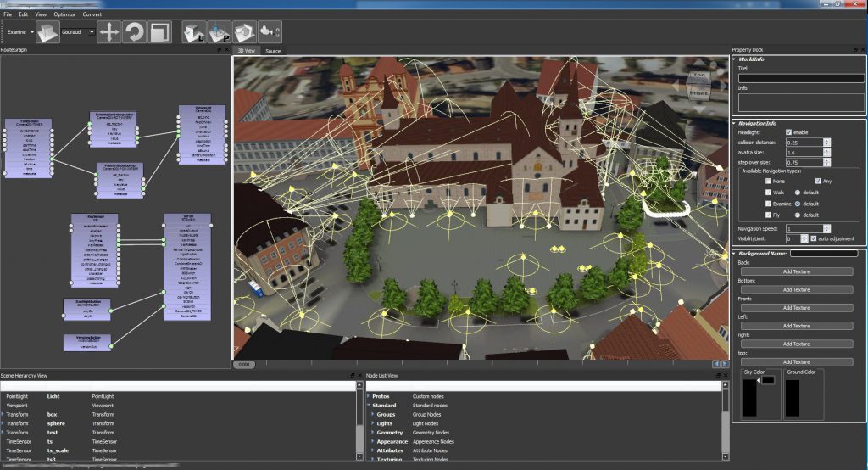Open the Examine navigation mode dropdown
Image resolution: width=868 pixels, height=470 pixels.
pyautogui.click(x=20, y=32)
